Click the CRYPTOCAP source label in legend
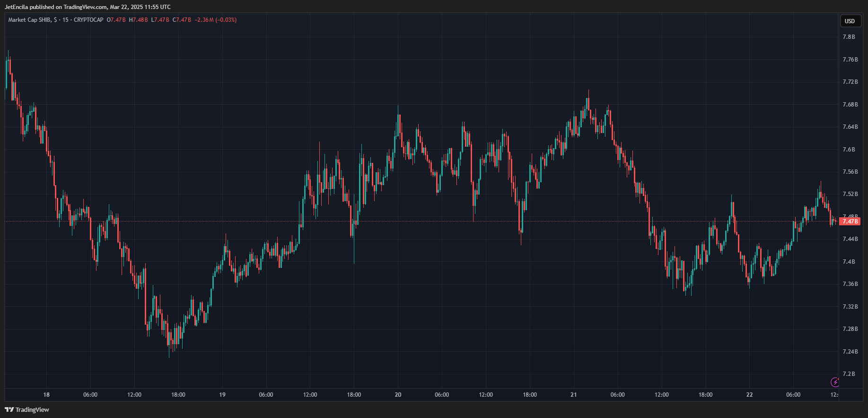Screen dimensions: 868x418 coord(88,20)
